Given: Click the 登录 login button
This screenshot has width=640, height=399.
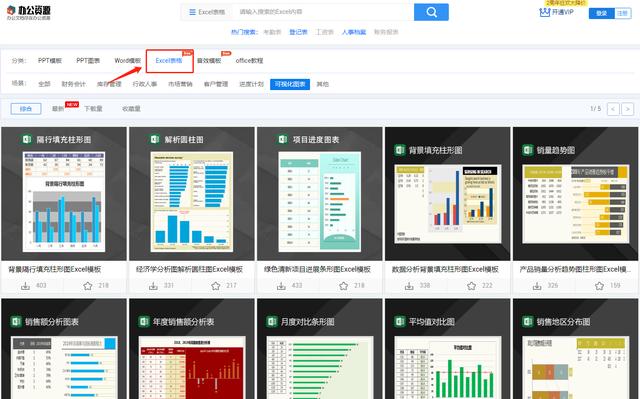Looking at the screenshot, I should tap(602, 13).
